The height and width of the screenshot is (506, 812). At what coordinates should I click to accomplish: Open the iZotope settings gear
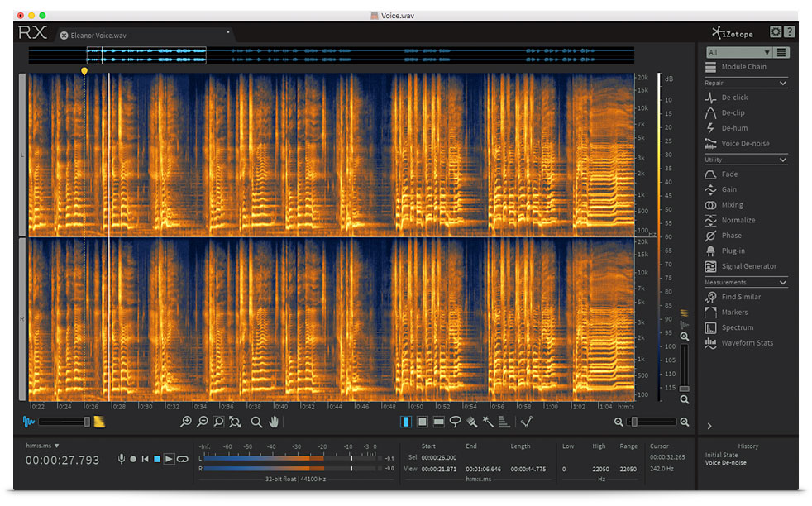776,32
